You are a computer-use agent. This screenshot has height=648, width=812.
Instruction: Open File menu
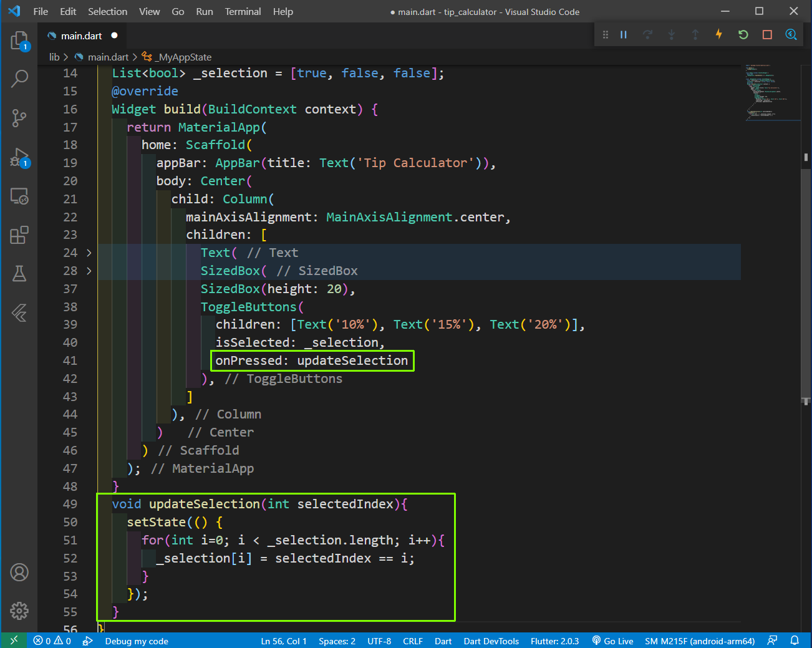(41, 12)
